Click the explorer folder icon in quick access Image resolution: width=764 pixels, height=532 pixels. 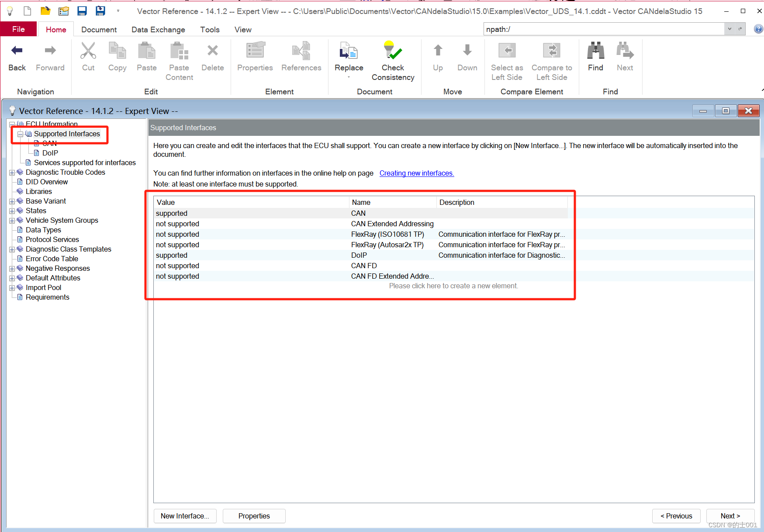(64, 11)
